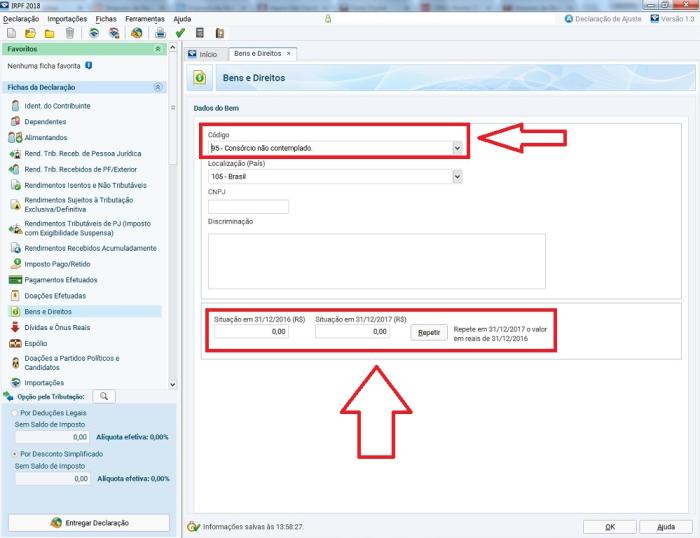The image size is (700, 538).
Task: Click the printer icon in toolbar
Action: tap(161, 33)
